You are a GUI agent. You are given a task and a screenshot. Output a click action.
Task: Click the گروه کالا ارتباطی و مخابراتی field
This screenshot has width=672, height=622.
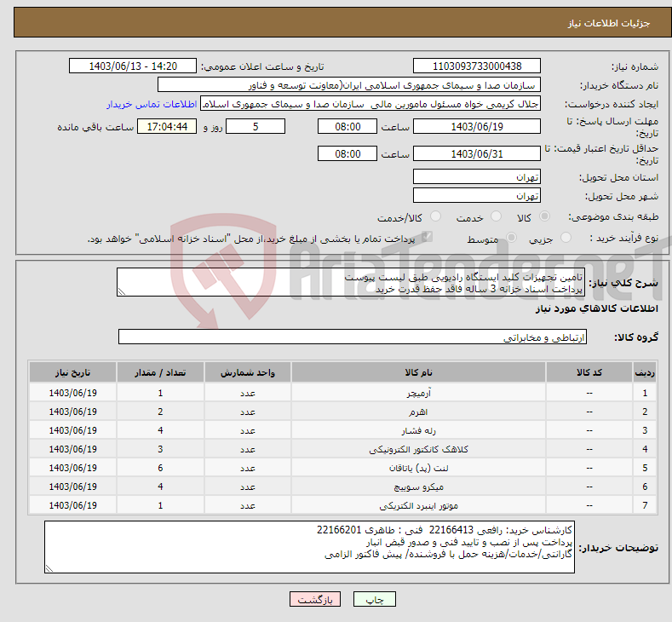[x=353, y=337]
